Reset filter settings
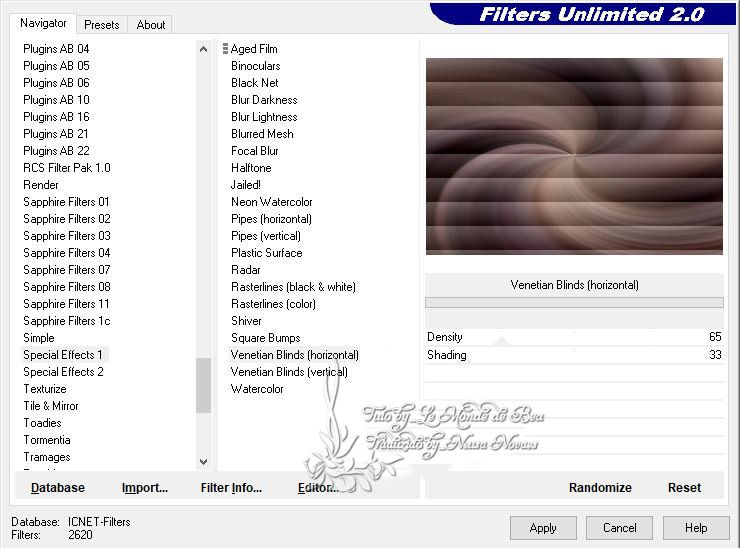Screen dimensions: 740x548 click(684, 488)
